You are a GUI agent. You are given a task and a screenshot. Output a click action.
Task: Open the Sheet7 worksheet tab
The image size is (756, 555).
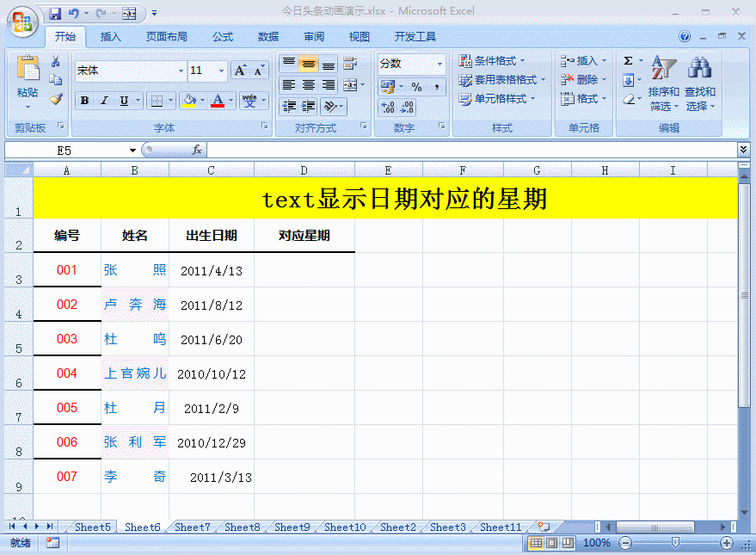(192, 527)
